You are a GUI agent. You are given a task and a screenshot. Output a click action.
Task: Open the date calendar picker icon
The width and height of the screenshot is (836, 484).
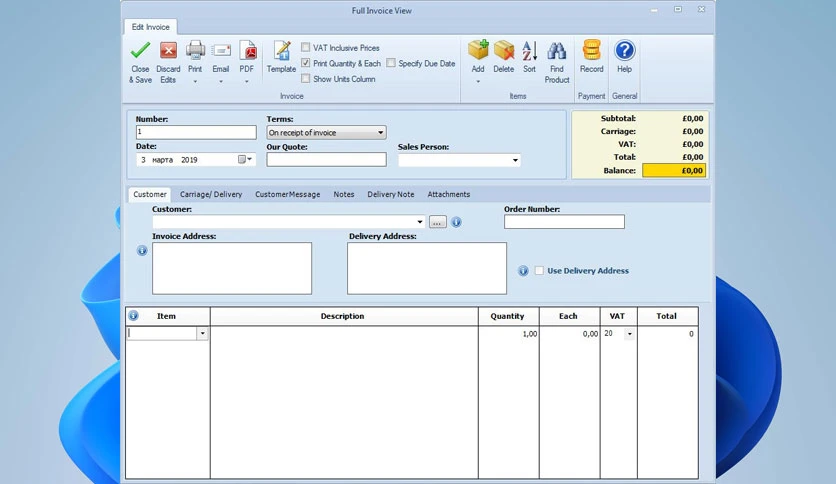(x=242, y=159)
